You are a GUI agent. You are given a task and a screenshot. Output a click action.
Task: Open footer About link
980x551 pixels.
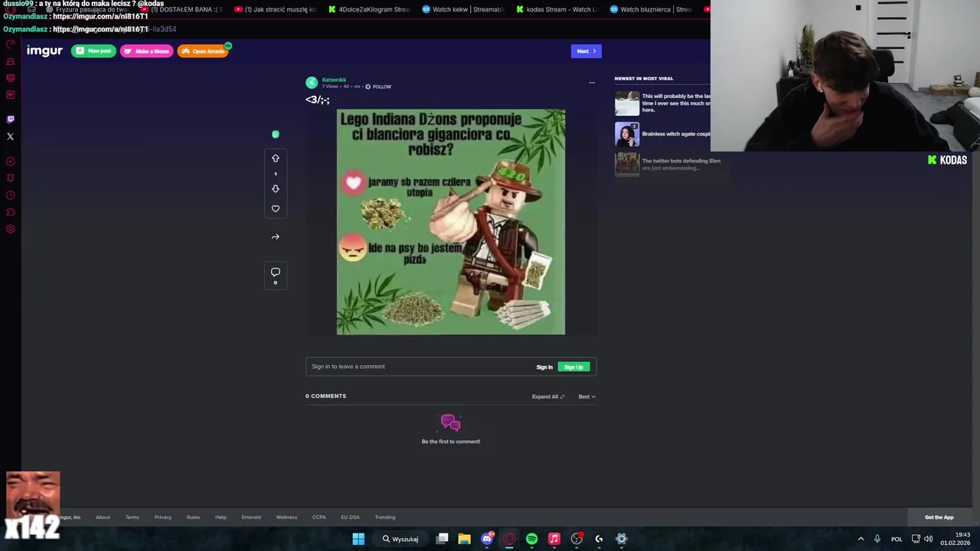coord(103,517)
